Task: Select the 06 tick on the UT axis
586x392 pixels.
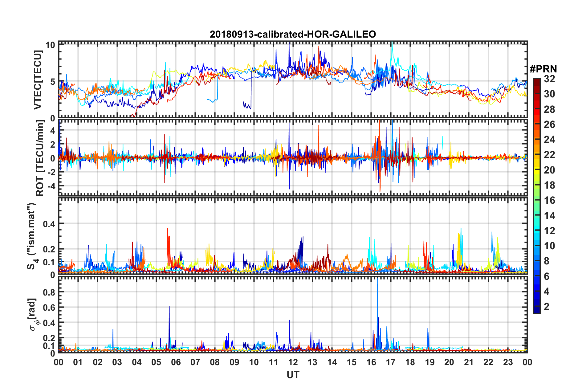Action: pos(176,362)
